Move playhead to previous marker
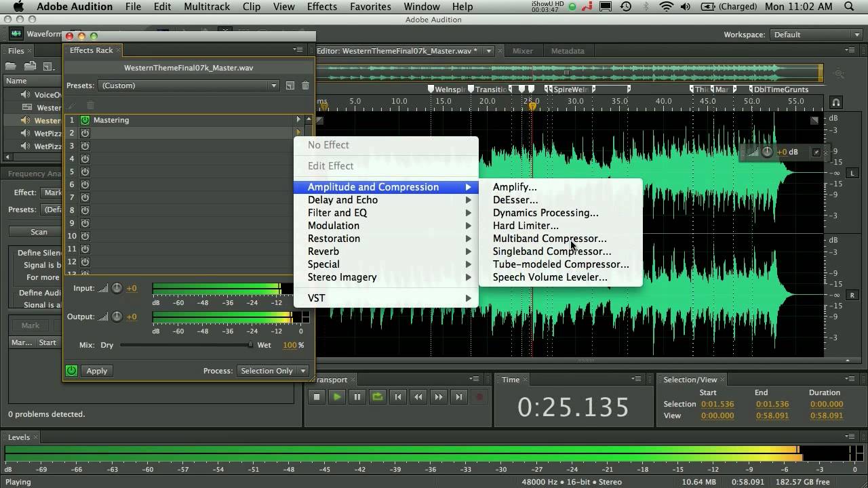 398,397
